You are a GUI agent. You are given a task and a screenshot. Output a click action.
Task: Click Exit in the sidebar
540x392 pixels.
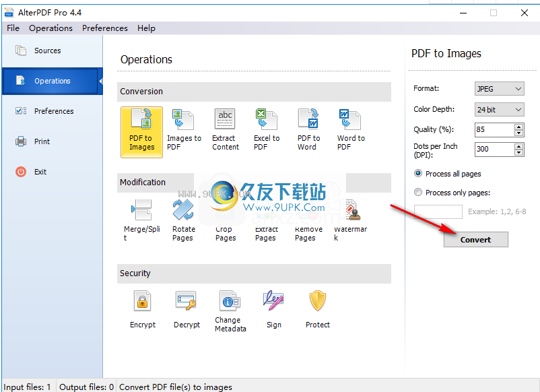(53, 172)
